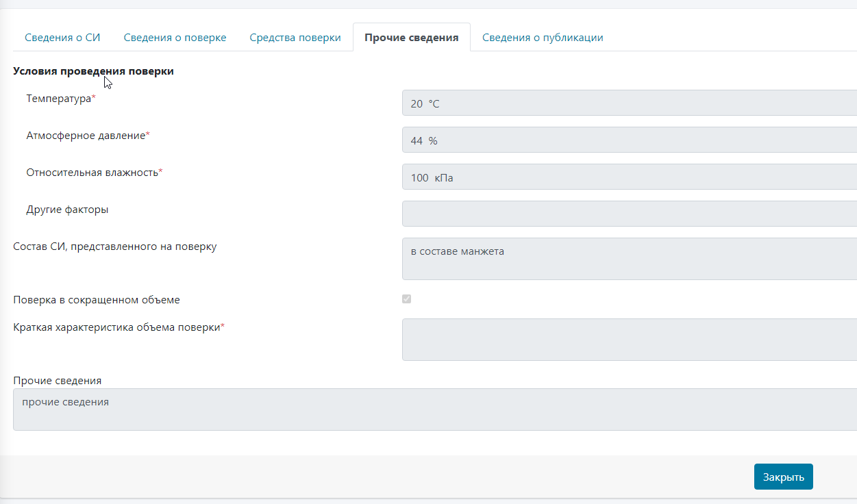Switch to the Сведения о СИ tab
857x504 pixels.
(x=62, y=38)
